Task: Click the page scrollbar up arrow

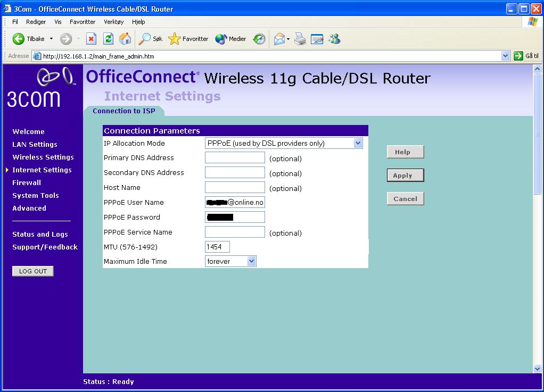Action: 537,69
